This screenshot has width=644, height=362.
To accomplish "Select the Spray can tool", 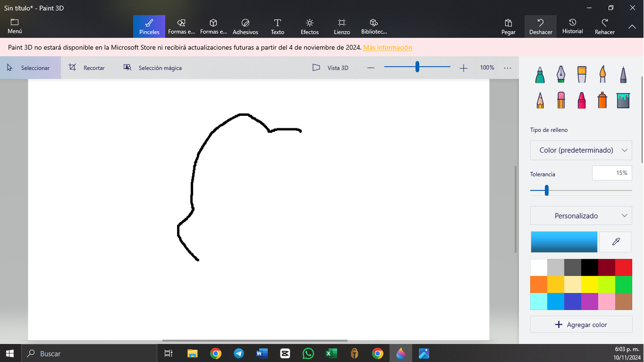I will [602, 100].
